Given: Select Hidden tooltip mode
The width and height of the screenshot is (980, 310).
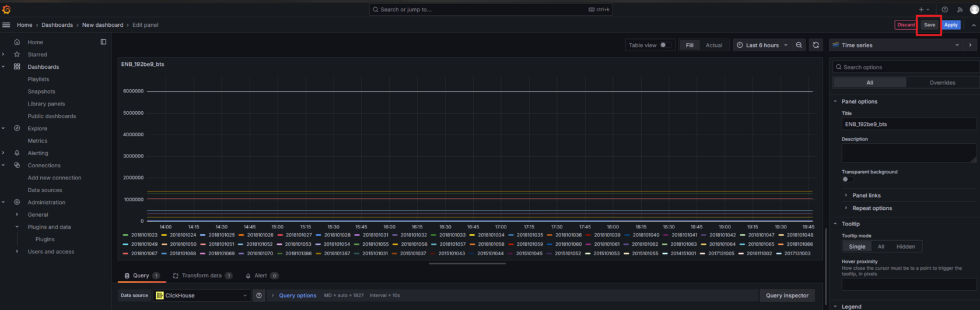Looking at the screenshot, I should coord(905,246).
